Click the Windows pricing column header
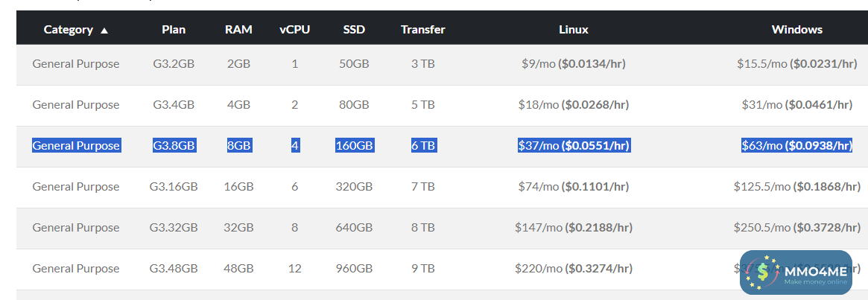The height and width of the screenshot is (300, 868). pos(796,30)
